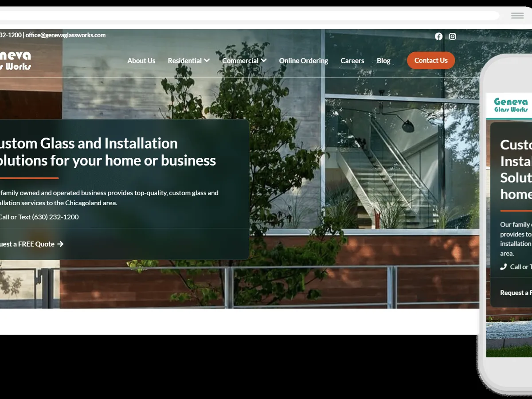Click the browser mockup address bar
This screenshot has width=532, height=399.
coord(250,16)
